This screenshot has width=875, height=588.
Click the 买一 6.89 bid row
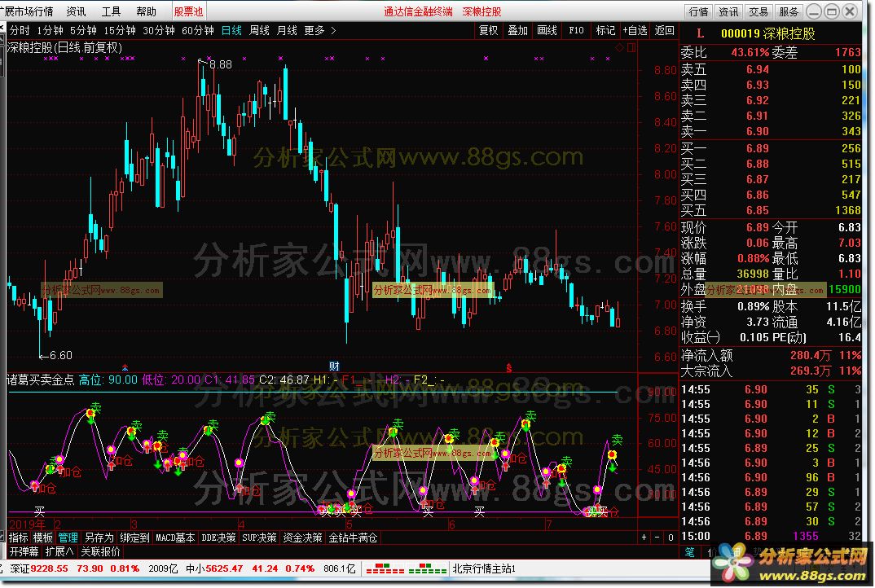(x=771, y=148)
